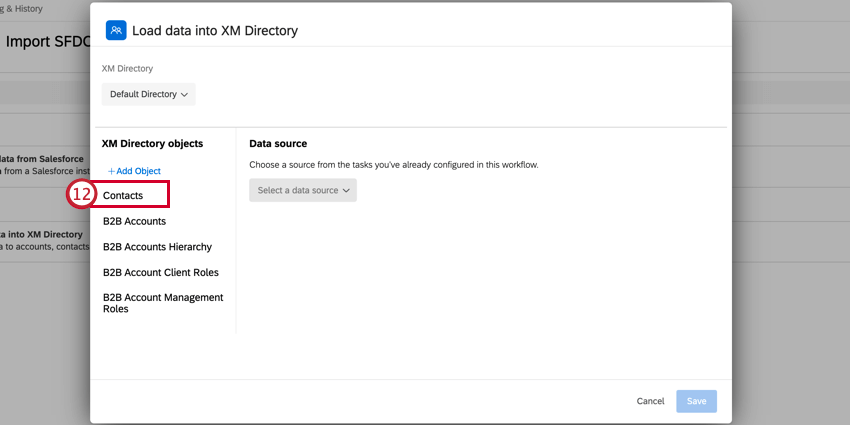
Task: Open the Select a data source dropdown
Action: click(x=303, y=190)
